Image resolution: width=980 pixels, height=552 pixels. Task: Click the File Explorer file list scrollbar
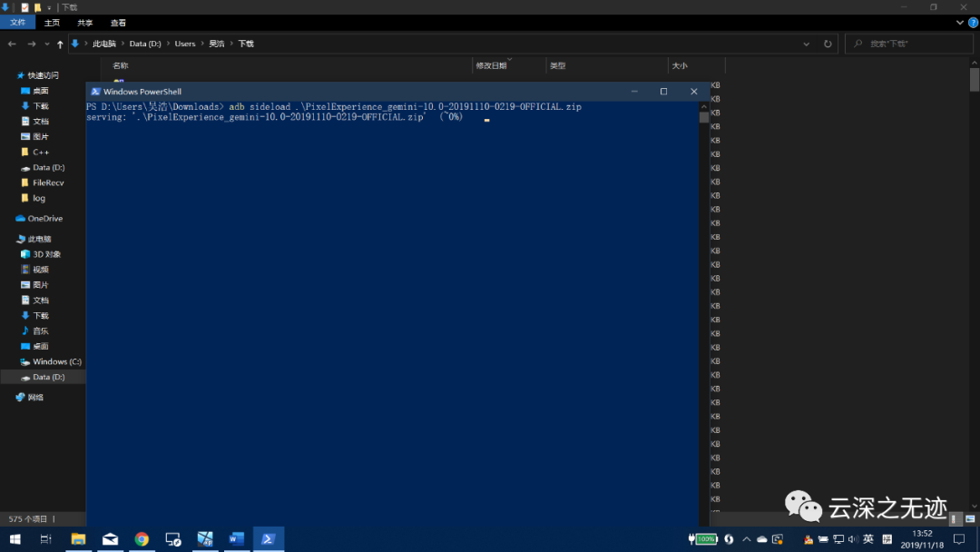pyautogui.click(x=975, y=80)
